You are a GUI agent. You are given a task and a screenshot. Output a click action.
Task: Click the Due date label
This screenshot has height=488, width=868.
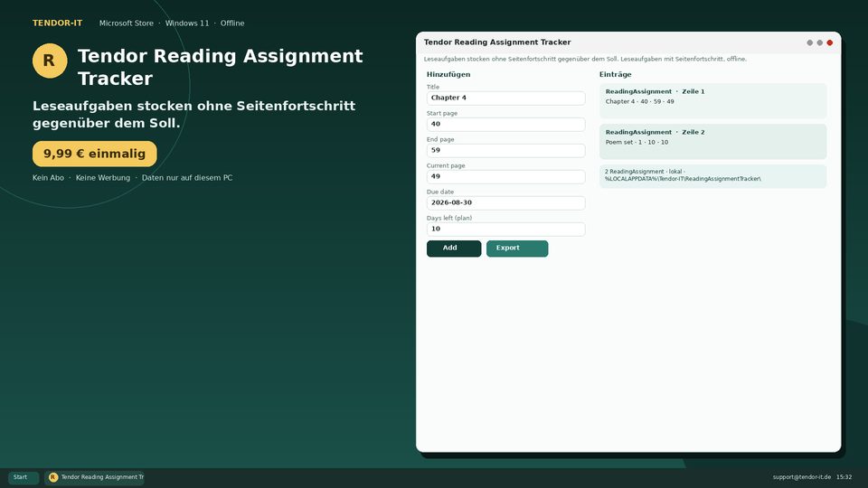pyautogui.click(x=440, y=192)
